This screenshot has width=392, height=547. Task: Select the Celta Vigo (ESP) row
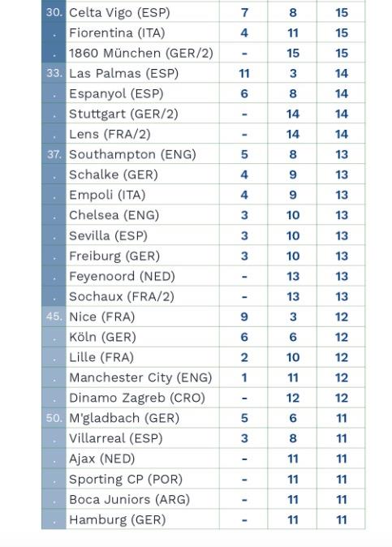[204, 12]
